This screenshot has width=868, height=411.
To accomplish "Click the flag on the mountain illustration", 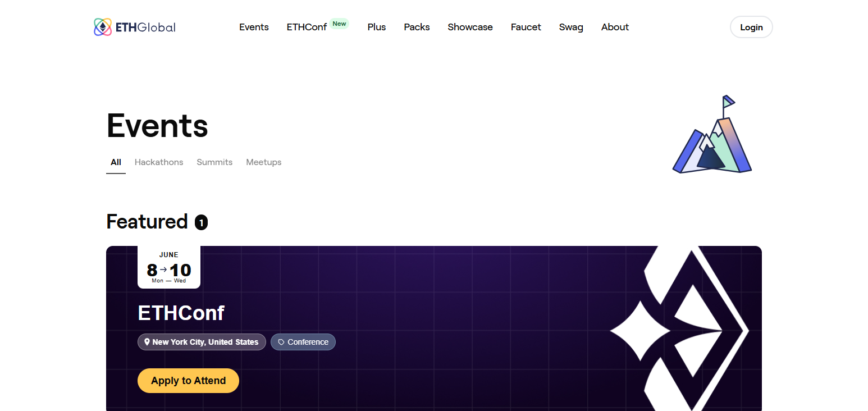I will (728, 101).
